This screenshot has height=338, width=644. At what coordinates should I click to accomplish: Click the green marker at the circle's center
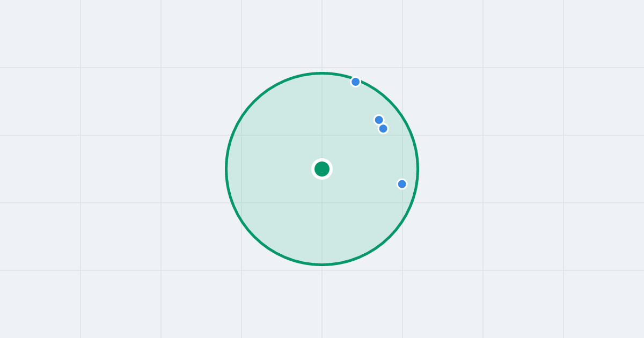coord(322,169)
